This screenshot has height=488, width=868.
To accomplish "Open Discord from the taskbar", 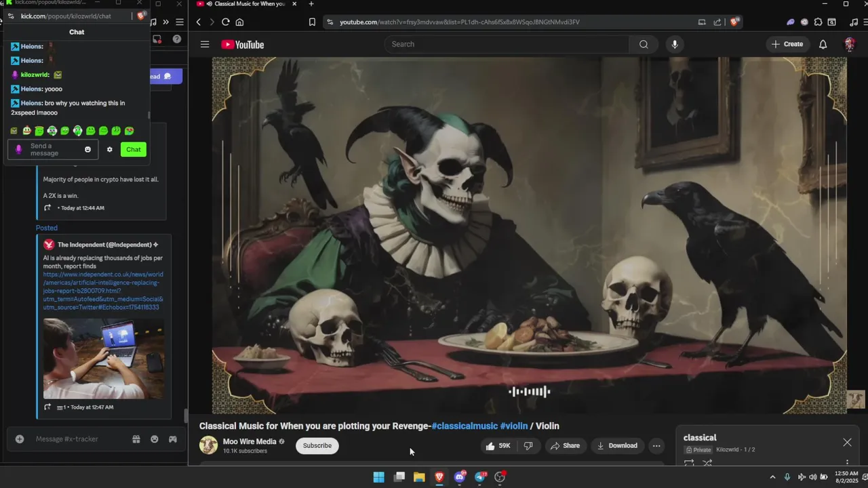I will [460, 477].
